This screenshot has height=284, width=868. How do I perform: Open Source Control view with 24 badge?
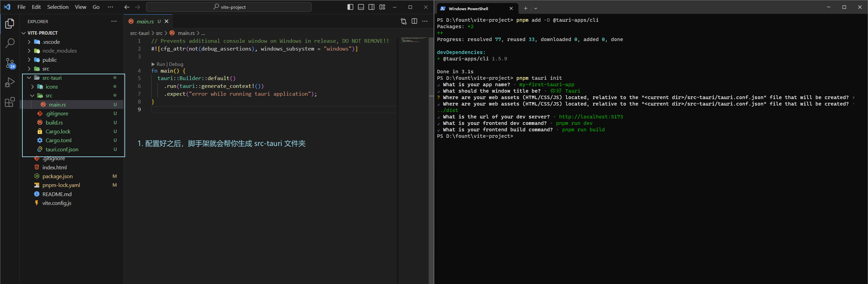coord(10,63)
